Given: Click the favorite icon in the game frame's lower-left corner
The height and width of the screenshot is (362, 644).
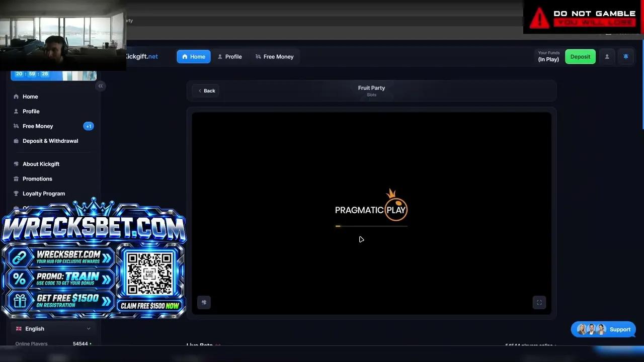Looking at the screenshot, I should pos(204,302).
